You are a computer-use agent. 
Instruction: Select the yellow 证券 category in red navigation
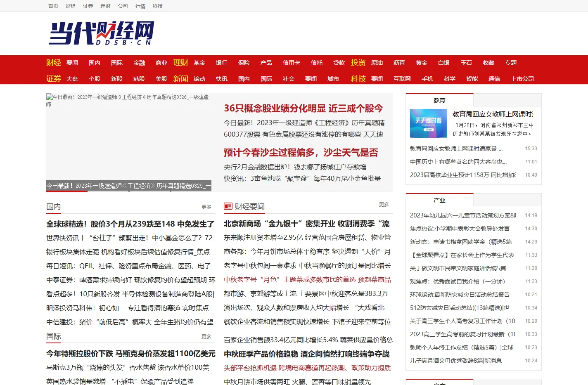tap(54, 79)
